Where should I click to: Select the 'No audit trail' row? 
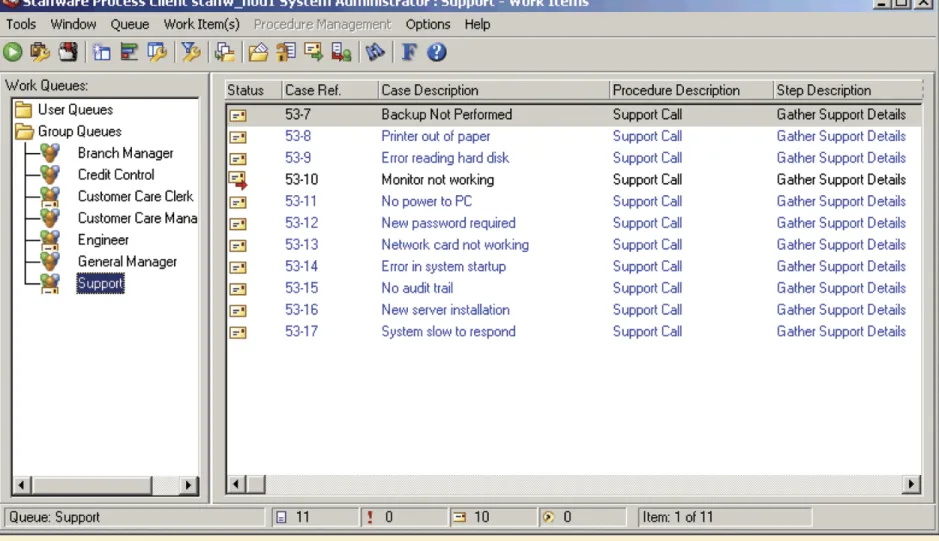[574, 288]
